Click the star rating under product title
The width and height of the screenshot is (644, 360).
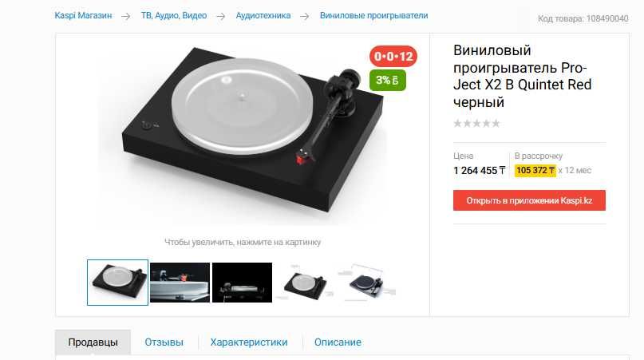point(476,123)
